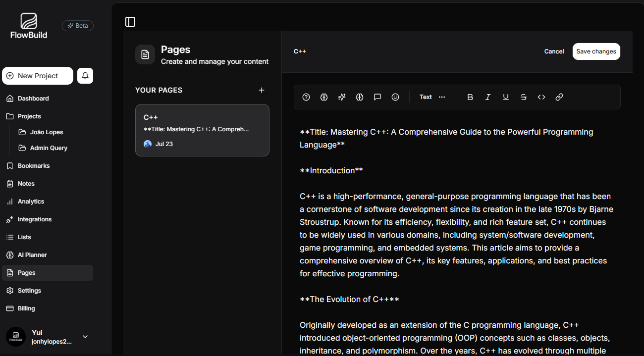The image size is (644, 356).
Task: Add a new page with the plus icon
Action: tap(262, 90)
